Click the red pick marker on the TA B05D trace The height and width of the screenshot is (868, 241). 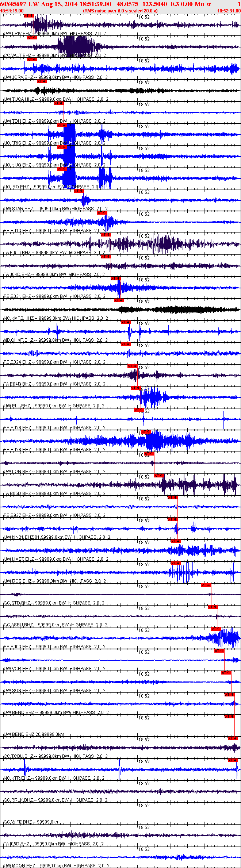click(159, 476)
